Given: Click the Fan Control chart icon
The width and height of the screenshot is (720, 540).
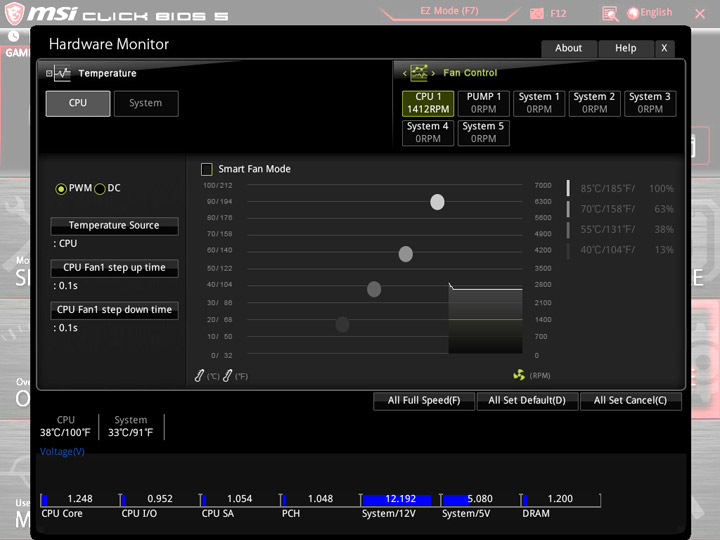Looking at the screenshot, I should (419, 73).
